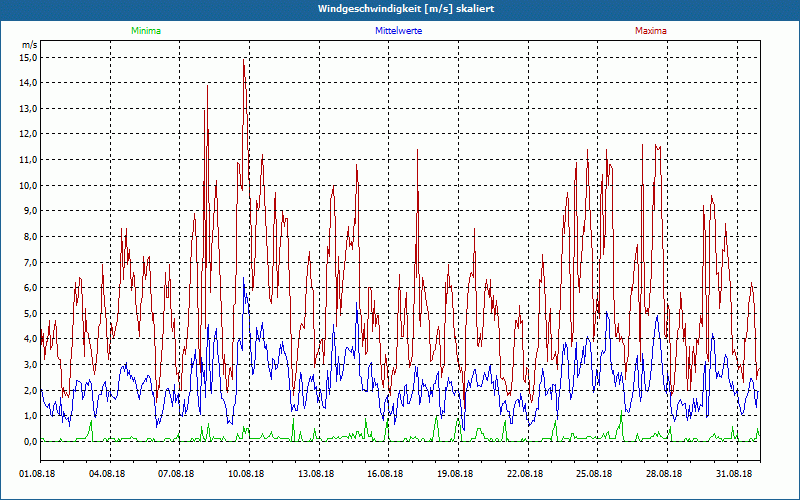Click the red Maxima legend label
Image resolution: width=800 pixels, height=500 pixels.
click(x=651, y=31)
